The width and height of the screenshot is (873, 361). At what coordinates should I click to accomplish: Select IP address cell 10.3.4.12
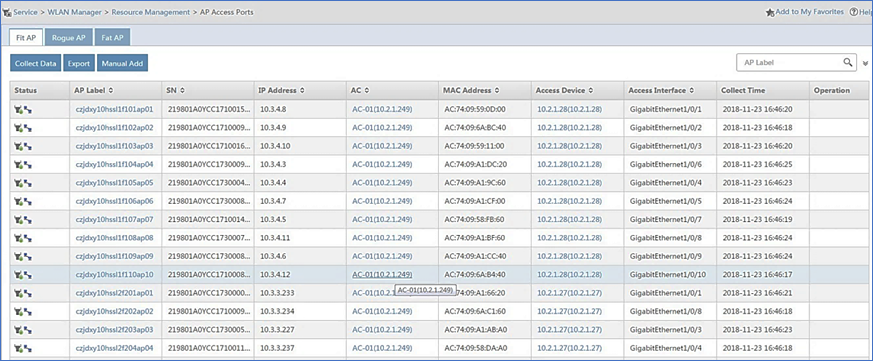click(x=275, y=275)
